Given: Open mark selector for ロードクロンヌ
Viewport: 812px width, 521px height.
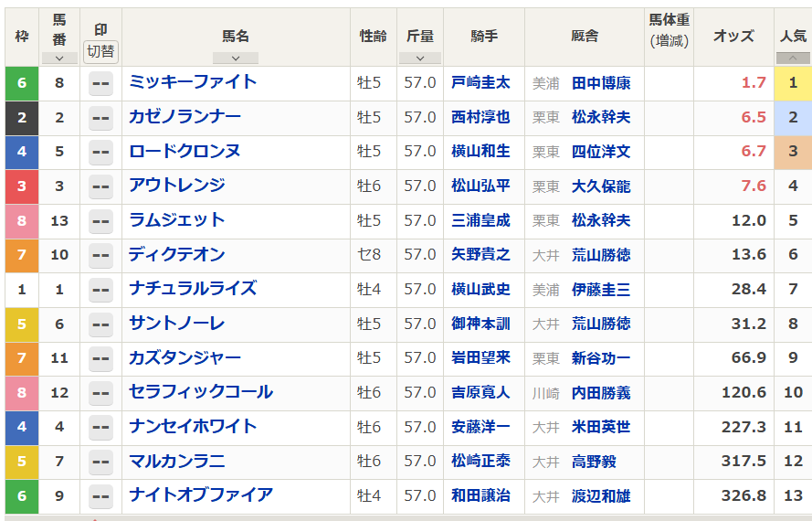Looking at the screenshot, I should point(100,152).
